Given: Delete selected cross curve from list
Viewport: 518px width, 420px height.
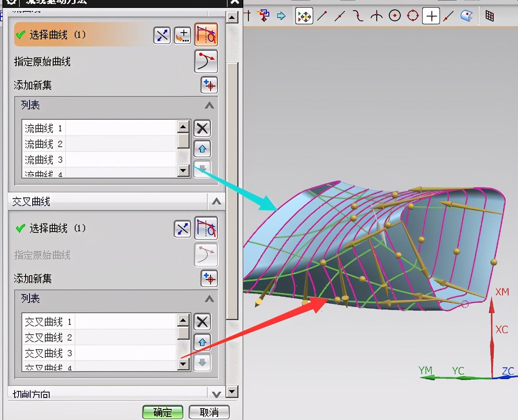Looking at the screenshot, I should 202,322.
